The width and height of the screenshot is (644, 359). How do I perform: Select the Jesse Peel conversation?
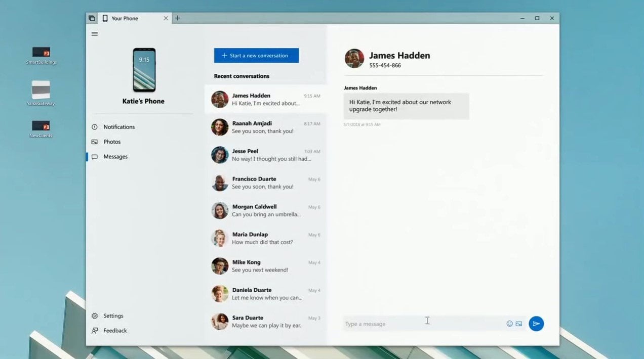point(266,155)
